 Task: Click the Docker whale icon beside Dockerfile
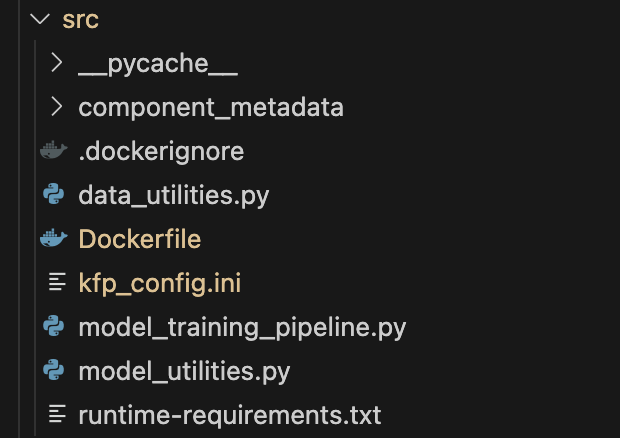click(x=54, y=239)
